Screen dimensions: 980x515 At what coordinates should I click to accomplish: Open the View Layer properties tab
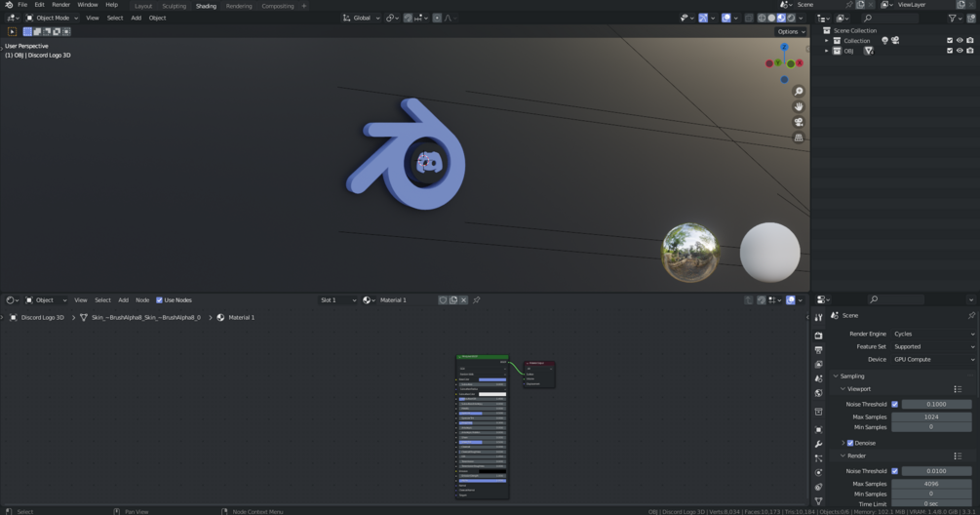click(819, 364)
